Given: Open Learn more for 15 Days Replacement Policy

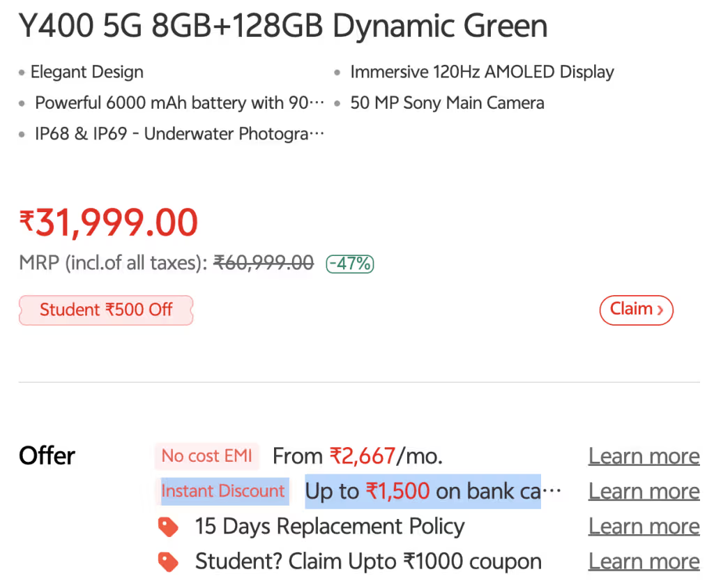Looking at the screenshot, I should pos(644,526).
